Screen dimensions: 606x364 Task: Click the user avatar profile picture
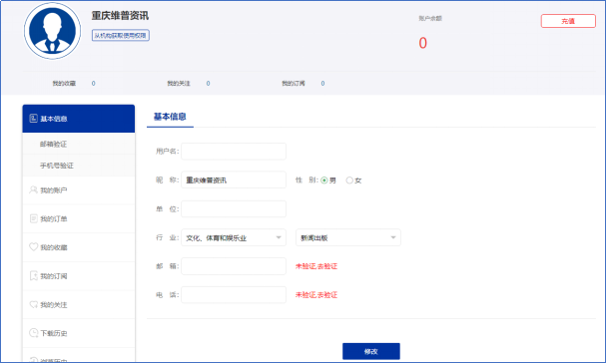pyautogui.click(x=53, y=31)
